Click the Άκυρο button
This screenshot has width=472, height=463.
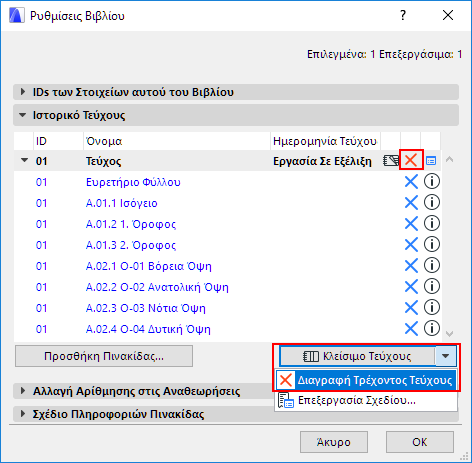[x=334, y=442]
